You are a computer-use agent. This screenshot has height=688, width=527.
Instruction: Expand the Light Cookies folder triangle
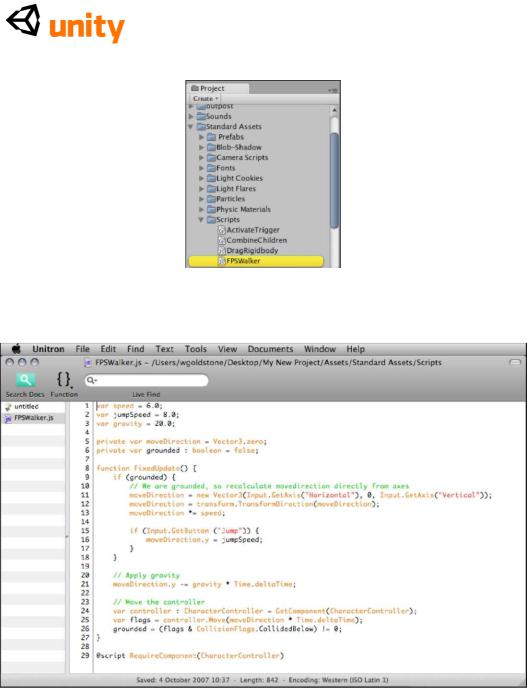click(201, 178)
